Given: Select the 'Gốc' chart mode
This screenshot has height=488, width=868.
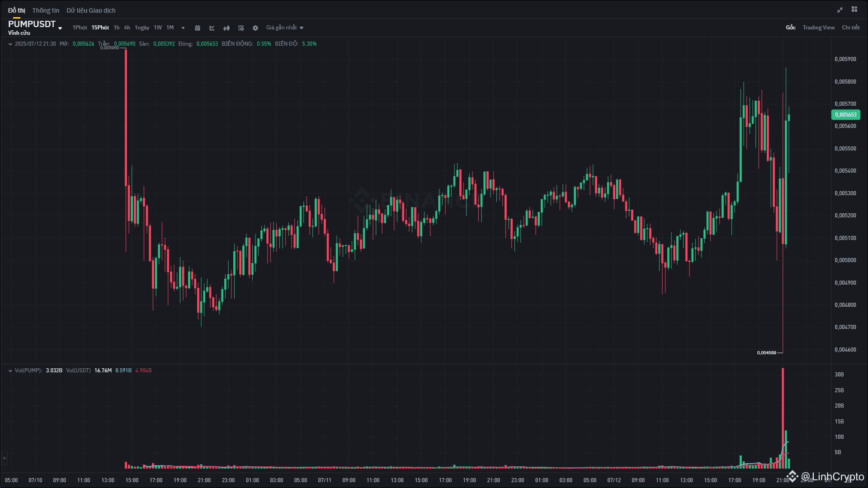Looking at the screenshot, I should (791, 28).
